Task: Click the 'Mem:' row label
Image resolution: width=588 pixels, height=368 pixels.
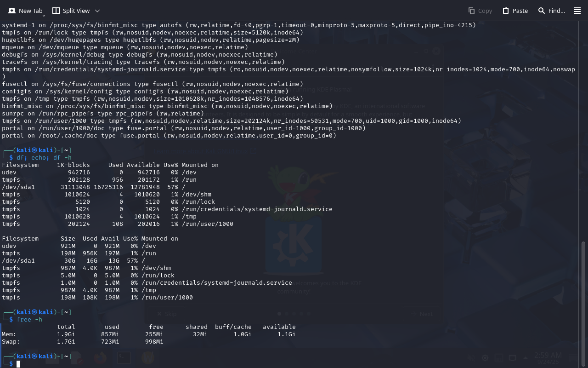Action: [x=9, y=334]
